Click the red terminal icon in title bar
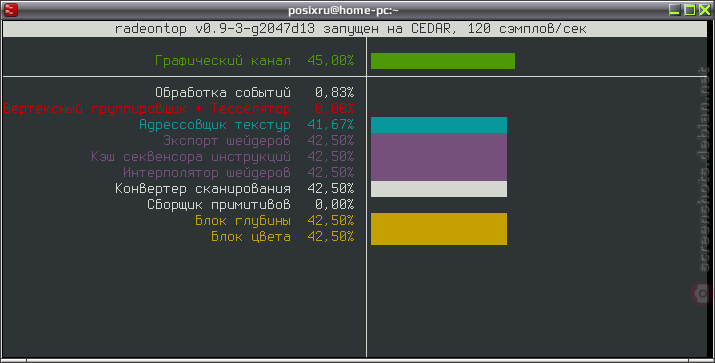Image resolution: width=715 pixels, height=363 pixels. pos(10,10)
